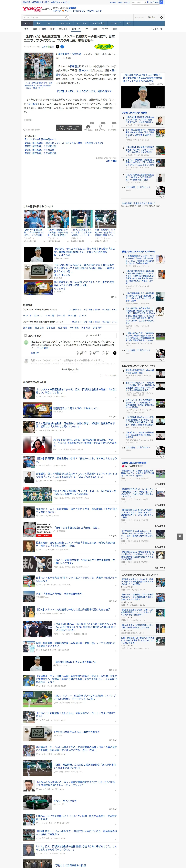Open みんなの意見 tab

pyautogui.click(x=98, y=24)
